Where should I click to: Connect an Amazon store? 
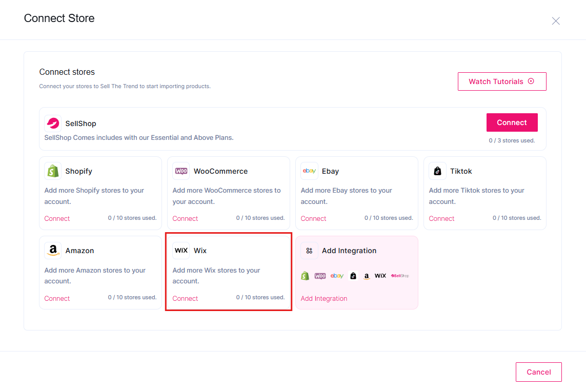pyautogui.click(x=57, y=299)
